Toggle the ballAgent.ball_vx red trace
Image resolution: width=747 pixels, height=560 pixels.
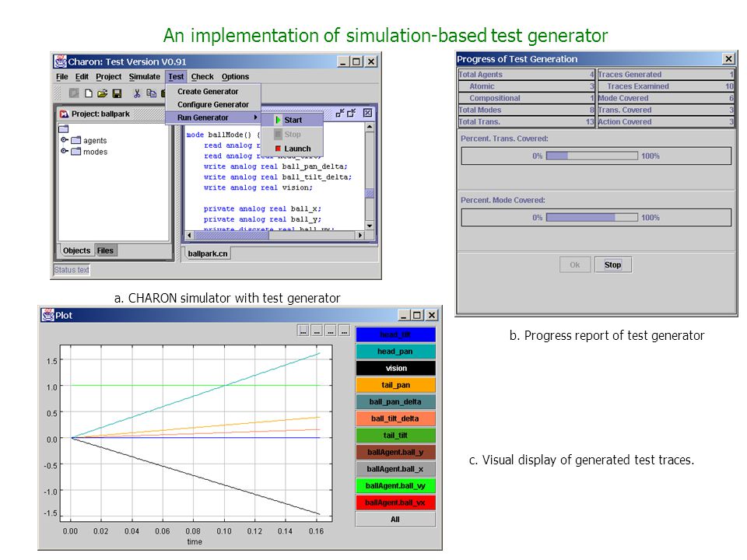[x=395, y=502]
